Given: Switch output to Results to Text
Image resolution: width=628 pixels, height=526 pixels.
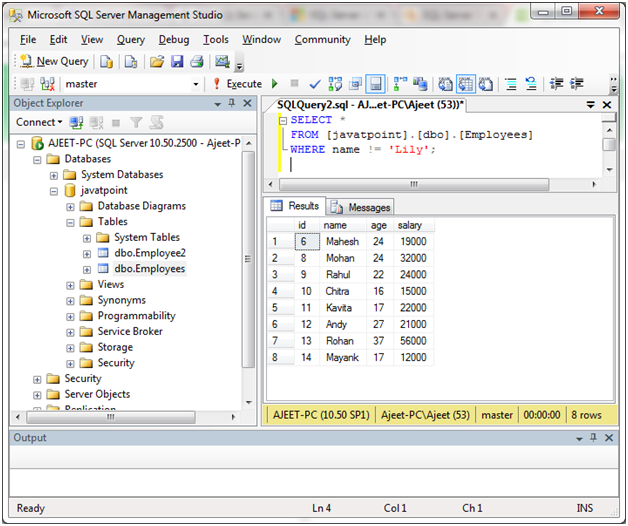Looking at the screenshot, I should tap(445, 84).
